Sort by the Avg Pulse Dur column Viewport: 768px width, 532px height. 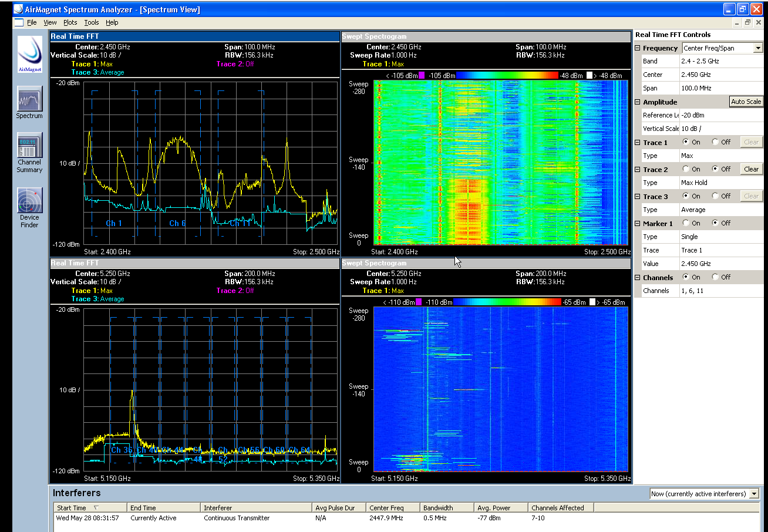tap(338, 508)
